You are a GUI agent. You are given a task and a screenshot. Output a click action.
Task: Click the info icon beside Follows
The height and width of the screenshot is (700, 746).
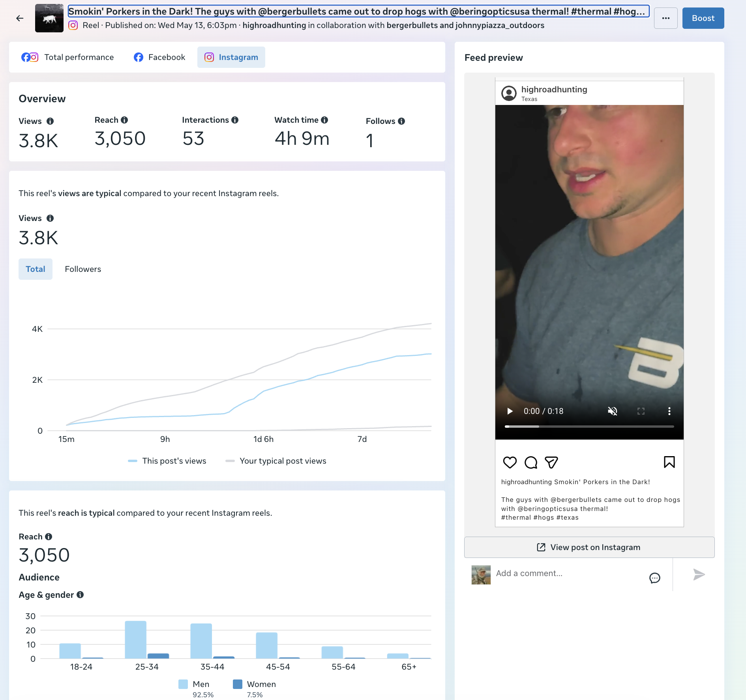(x=401, y=121)
